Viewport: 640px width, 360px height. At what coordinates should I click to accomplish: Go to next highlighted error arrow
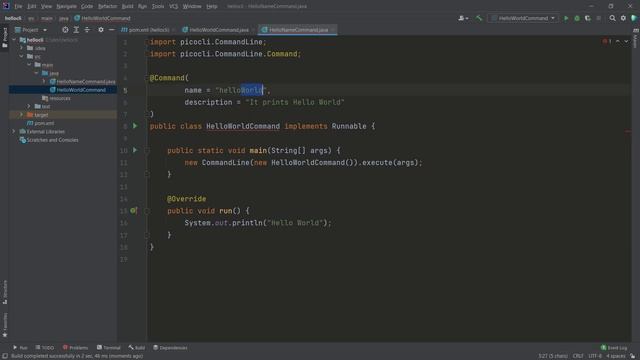click(626, 41)
